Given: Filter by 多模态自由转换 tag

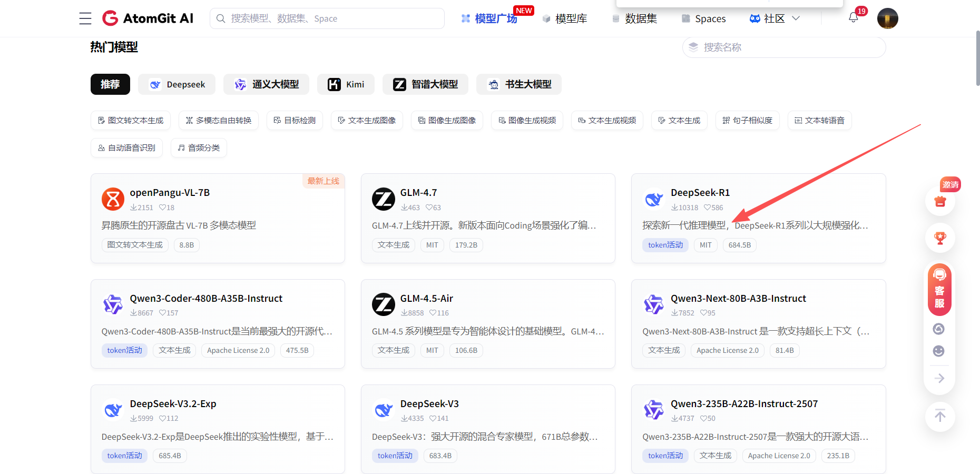Looking at the screenshot, I should [x=219, y=121].
